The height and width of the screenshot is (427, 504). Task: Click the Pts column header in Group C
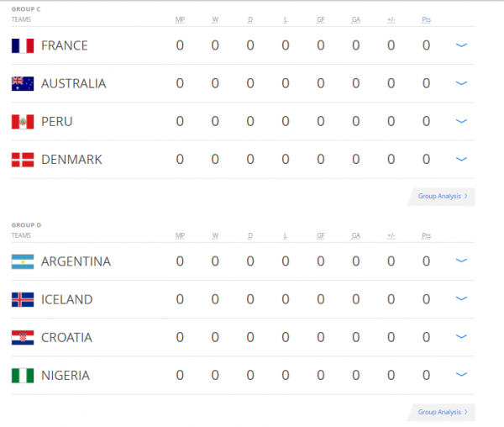point(427,18)
